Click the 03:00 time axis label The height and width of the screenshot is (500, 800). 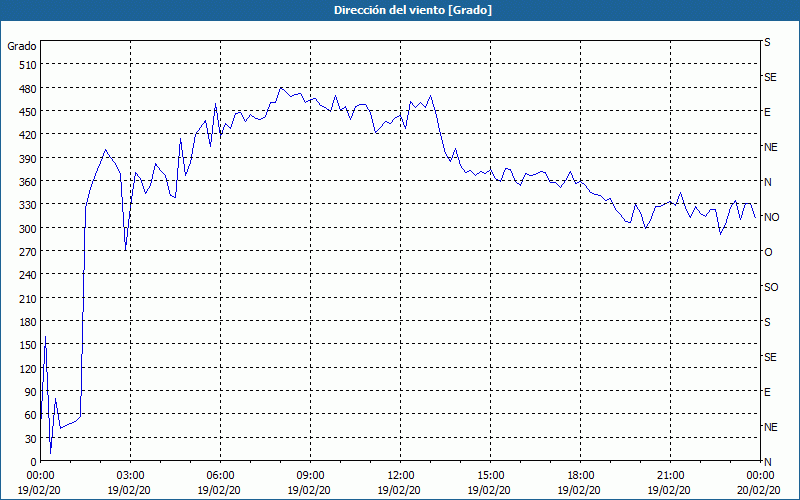pyautogui.click(x=131, y=476)
